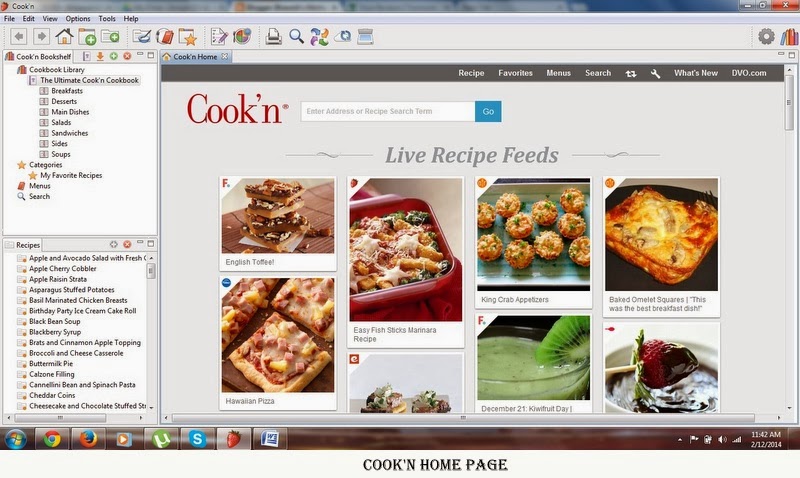Open the shopping list checklist pencil icon
This screenshot has height=478, width=800.
219,37
